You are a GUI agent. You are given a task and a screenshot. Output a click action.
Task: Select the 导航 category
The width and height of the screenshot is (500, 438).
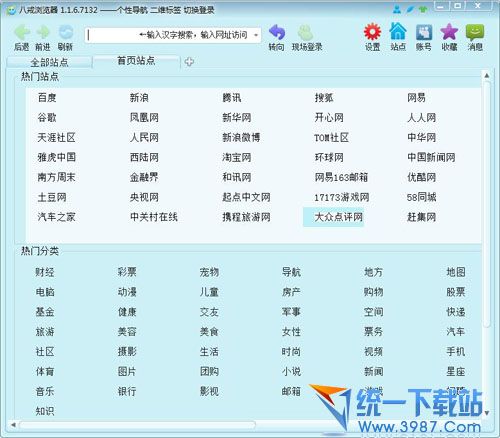[x=291, y=272]
